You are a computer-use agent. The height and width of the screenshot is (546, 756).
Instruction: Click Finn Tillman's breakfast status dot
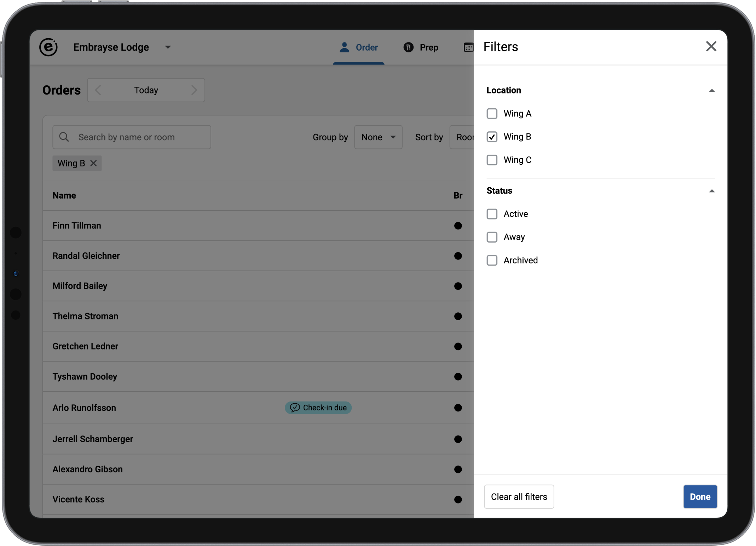458,226
